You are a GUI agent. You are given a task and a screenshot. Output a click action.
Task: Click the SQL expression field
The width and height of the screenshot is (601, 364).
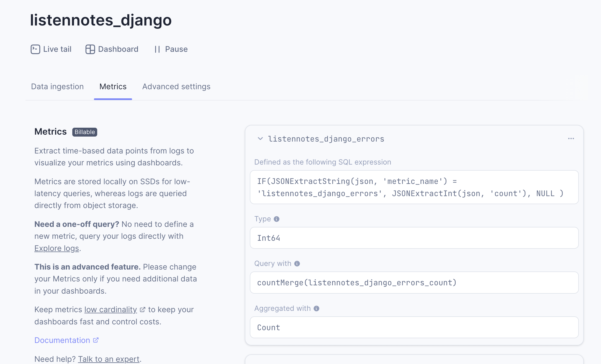pos(414,187)
